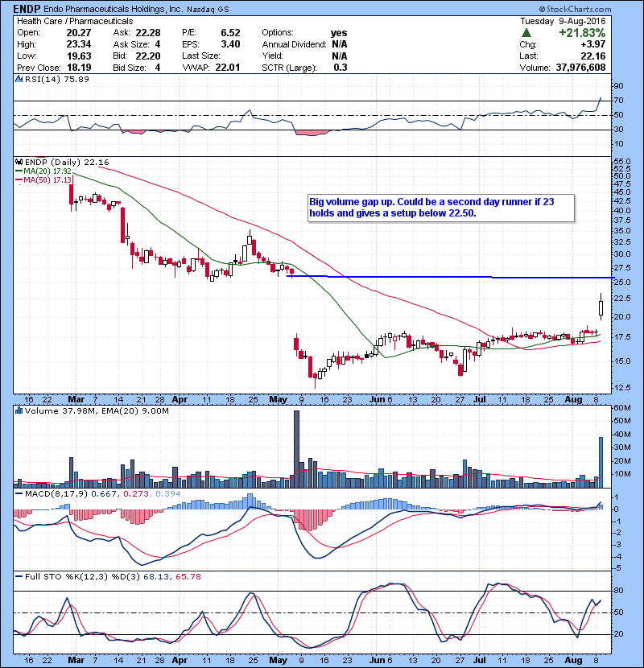Click the VWAP value 22.01
The height and width of the screenshot is (668, 644).
pyautogui.click(x=228, y=68)
